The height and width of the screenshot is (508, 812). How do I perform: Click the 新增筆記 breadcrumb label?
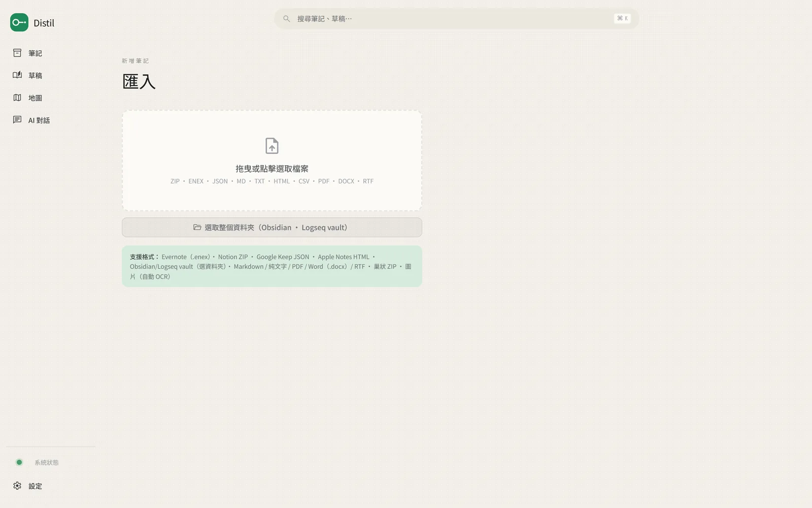135,61
